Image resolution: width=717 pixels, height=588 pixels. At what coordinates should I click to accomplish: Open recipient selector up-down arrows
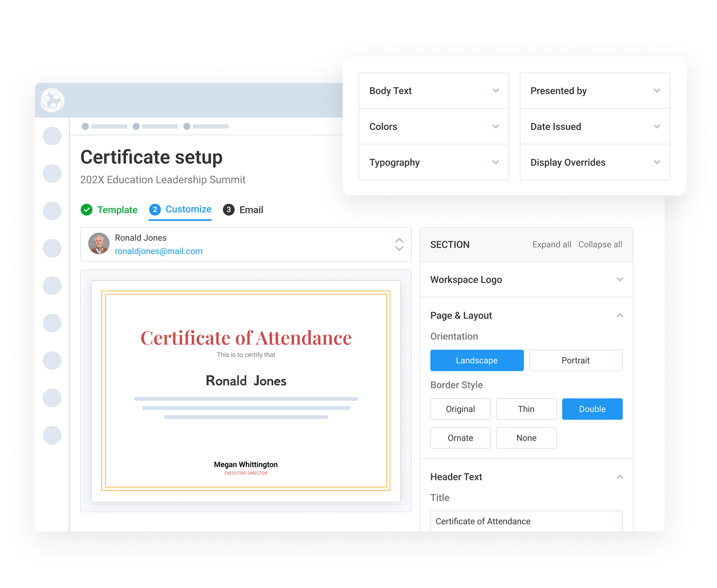pos(399,245)
